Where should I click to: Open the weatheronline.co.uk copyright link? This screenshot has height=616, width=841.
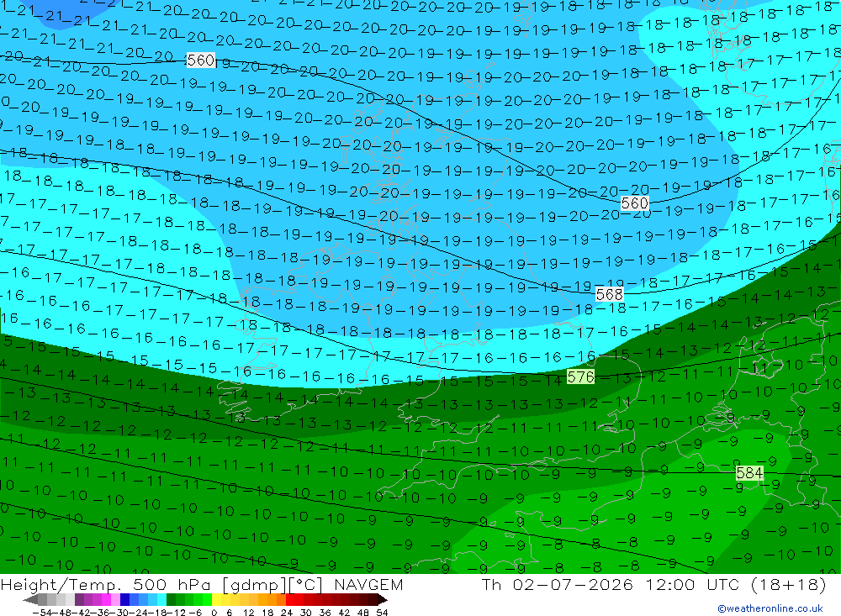(x=770, y=608)
